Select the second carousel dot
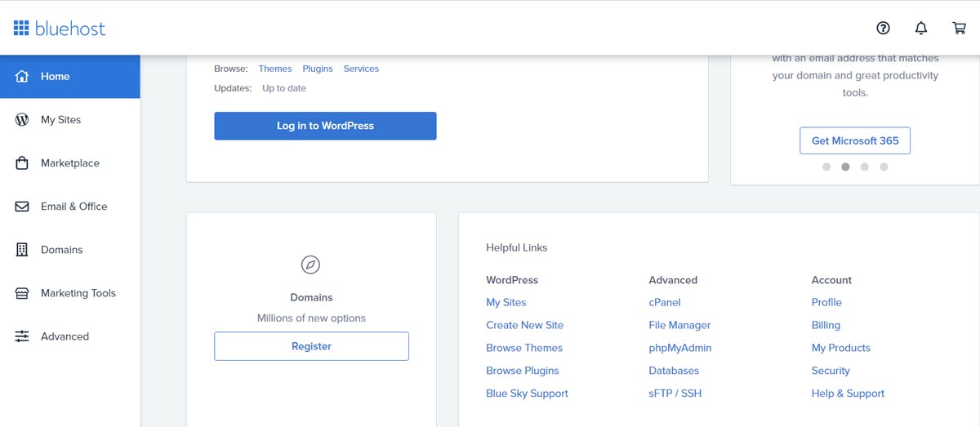The width and height of the screenshot is (980, 427). click(845, 167)
